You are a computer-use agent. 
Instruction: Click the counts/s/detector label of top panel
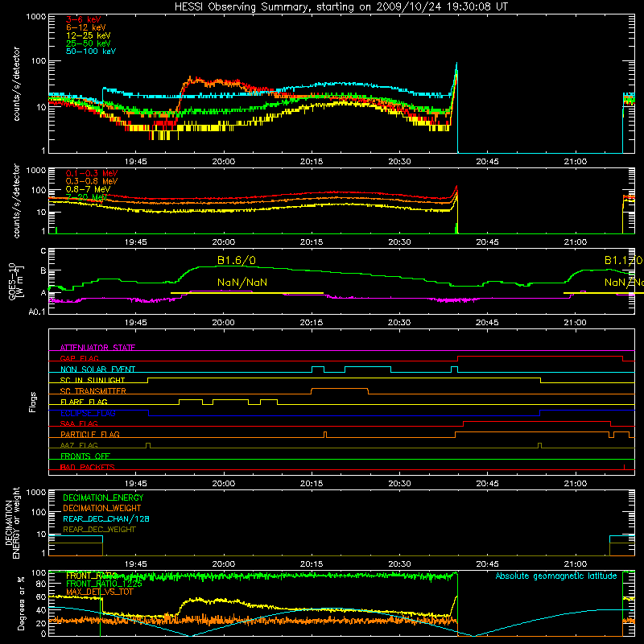tap(16, 84)
